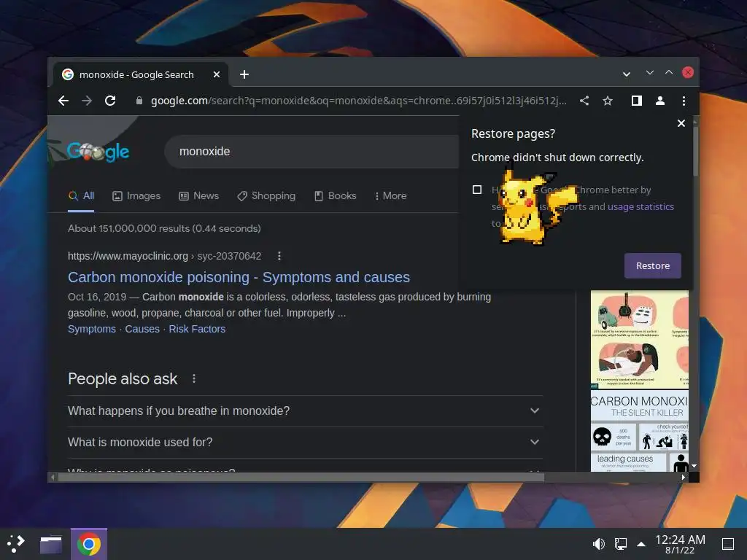Screen dimensions: 747x560
Task: Expand 'What is monoxide used for?'
Action: tap(305, 443)
